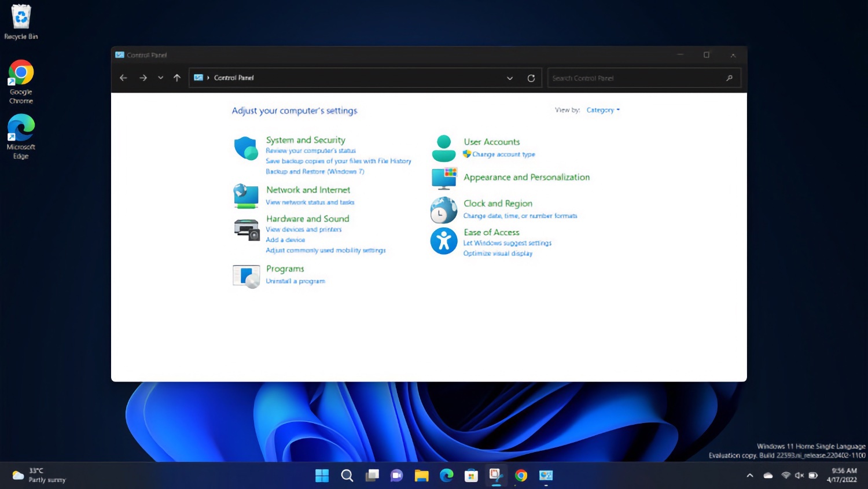868x489 pixels.
Task: Refresh the Control Panel view
Action: coord(531,78)
